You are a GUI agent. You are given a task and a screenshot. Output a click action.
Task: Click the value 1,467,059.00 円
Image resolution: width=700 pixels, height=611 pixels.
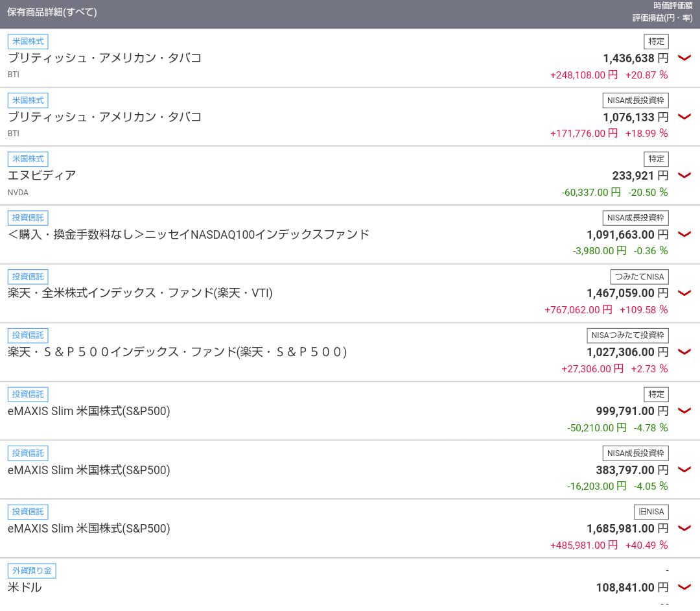click(627, 293)
